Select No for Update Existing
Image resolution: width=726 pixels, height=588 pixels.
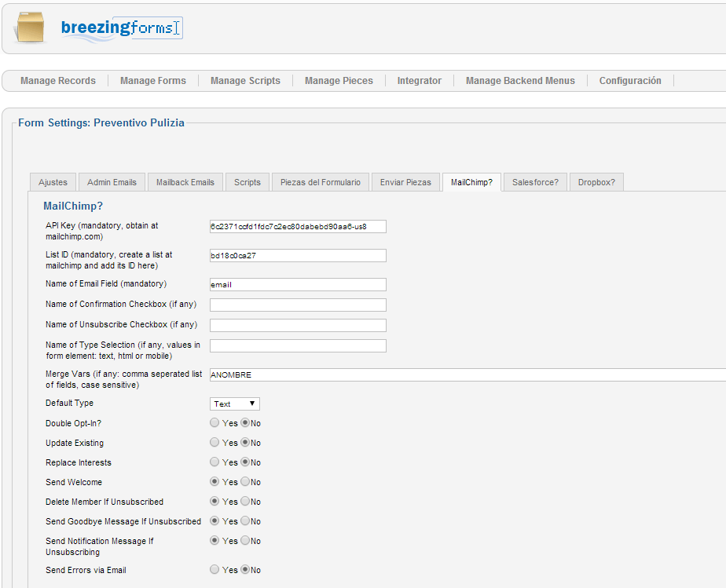pos(245,442)
